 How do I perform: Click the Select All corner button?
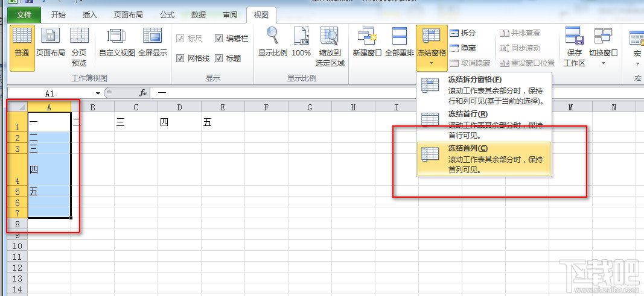(x=18, y=107)
